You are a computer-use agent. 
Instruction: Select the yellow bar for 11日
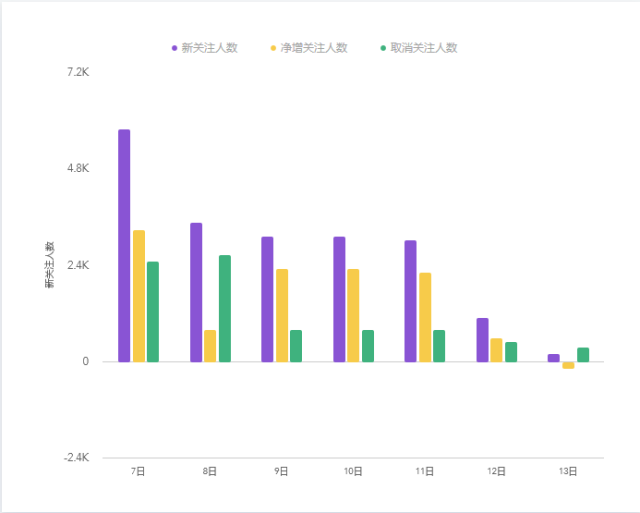coord(425,318)
